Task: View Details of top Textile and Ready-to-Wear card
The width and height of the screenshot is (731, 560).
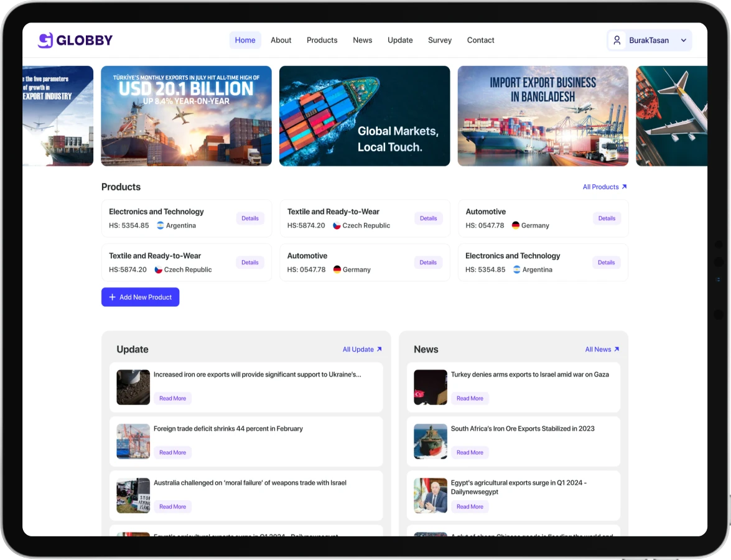Action: click(x=429, y=218)
